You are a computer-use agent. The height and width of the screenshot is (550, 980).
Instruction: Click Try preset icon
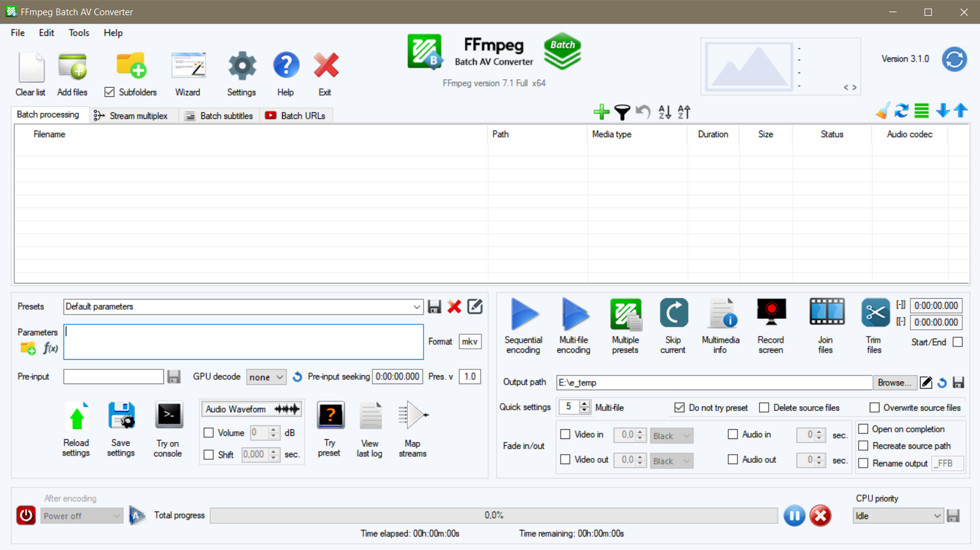330,416
